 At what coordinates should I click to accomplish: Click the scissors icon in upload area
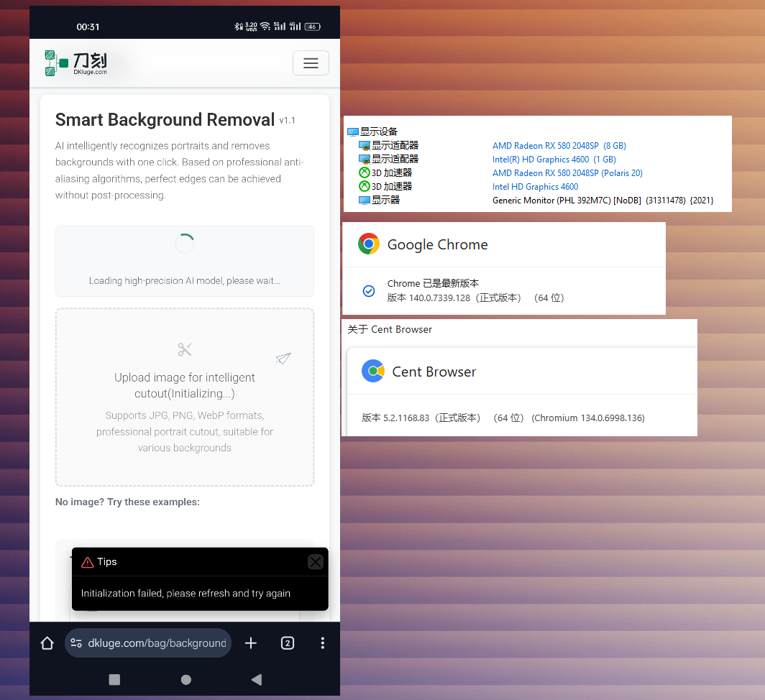pyautogui.click(x=185, y=350)
